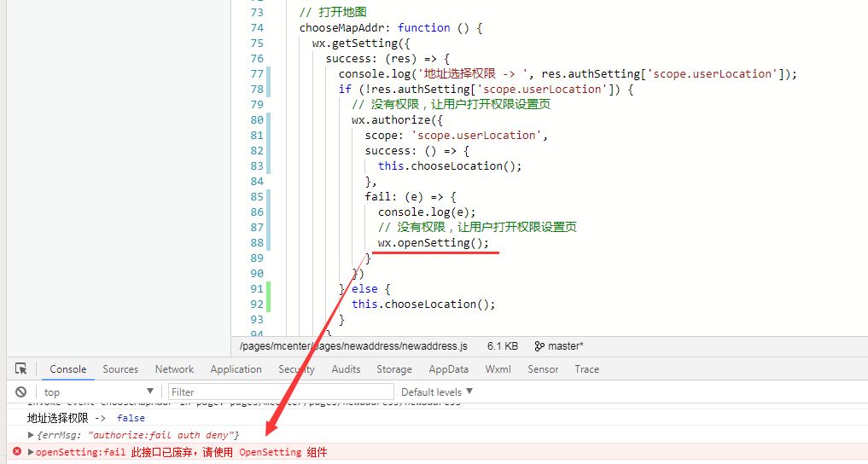The height and width of the screenshot is (464, 868).
Task: Click the newaddress.js file path in status bar
Action: click(353, 346)
